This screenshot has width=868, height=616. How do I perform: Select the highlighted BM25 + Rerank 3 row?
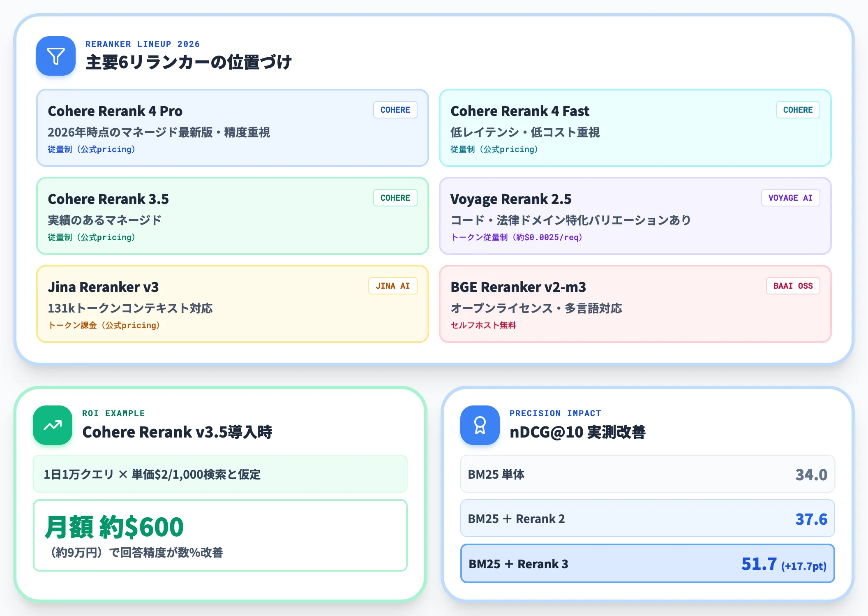tap(648, 563)
